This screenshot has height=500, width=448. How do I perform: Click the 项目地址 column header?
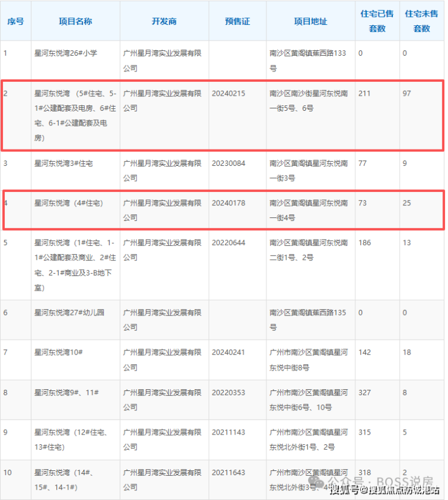(311, 21)
